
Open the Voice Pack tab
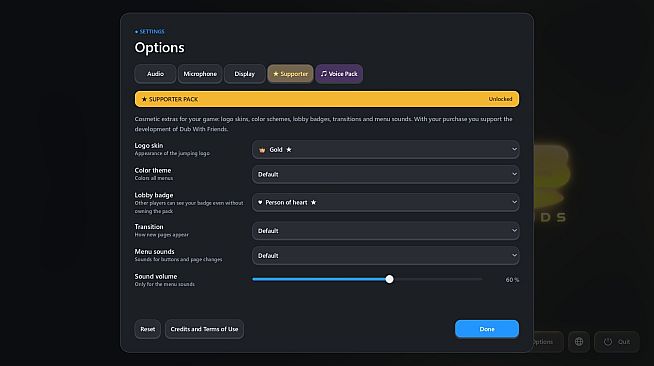(x=339, y=74)
